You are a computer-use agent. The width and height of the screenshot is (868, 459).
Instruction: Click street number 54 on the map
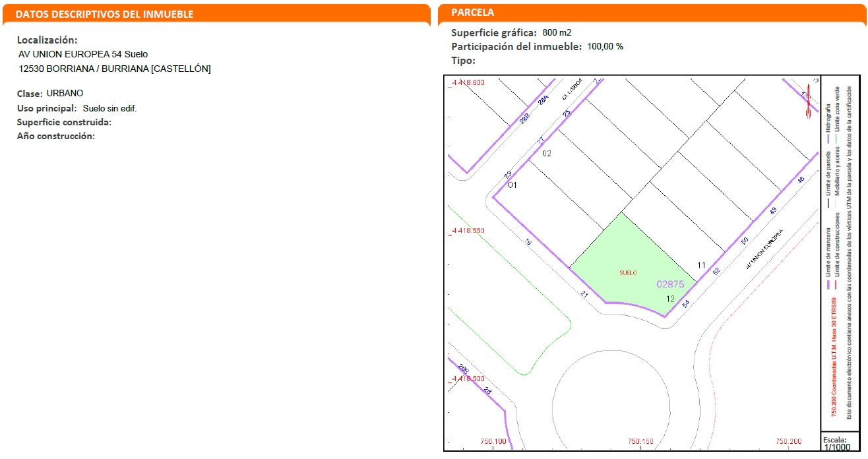(x=685, y=304)
